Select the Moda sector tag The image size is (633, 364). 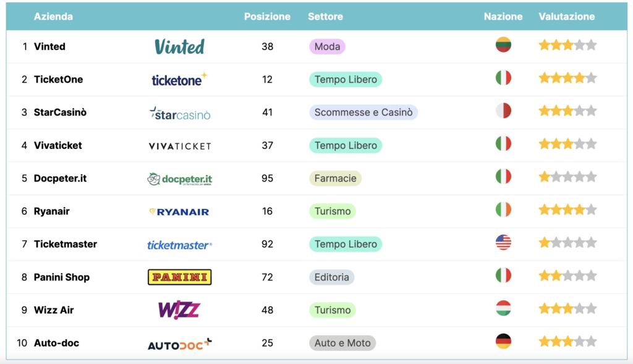327,46
